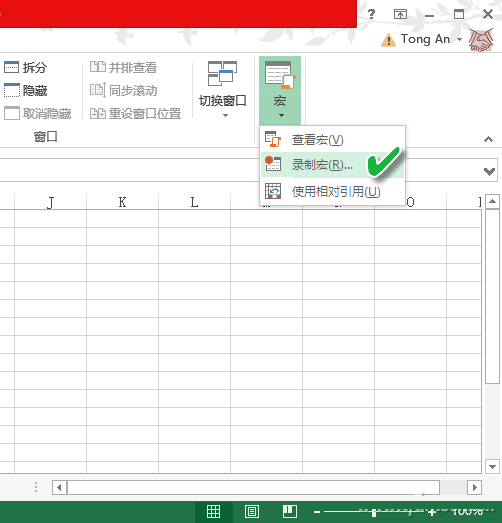Image resolution: width=502 pixels, height=523 pixels.
Task: Select column O header
Action: click(411, 202)
